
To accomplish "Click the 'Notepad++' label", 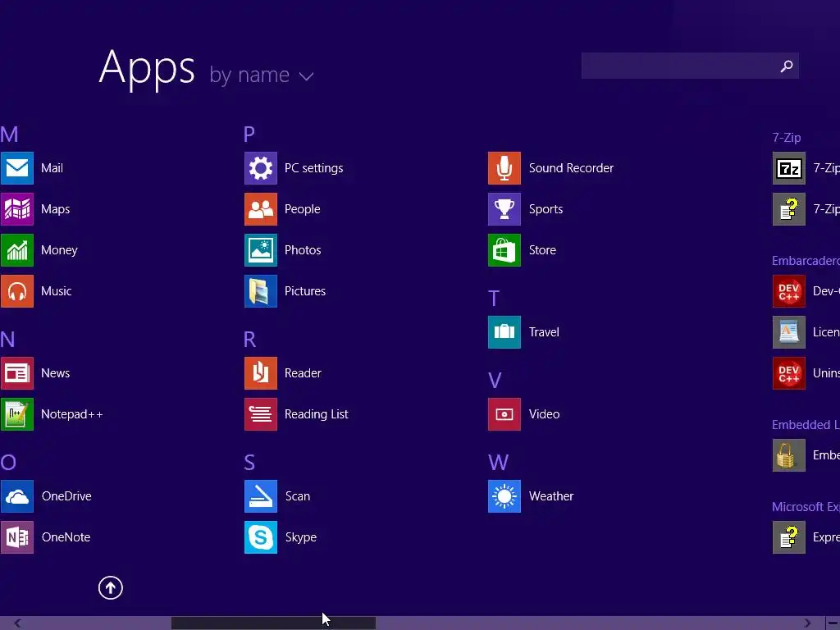I will click(x=72, y=414).
